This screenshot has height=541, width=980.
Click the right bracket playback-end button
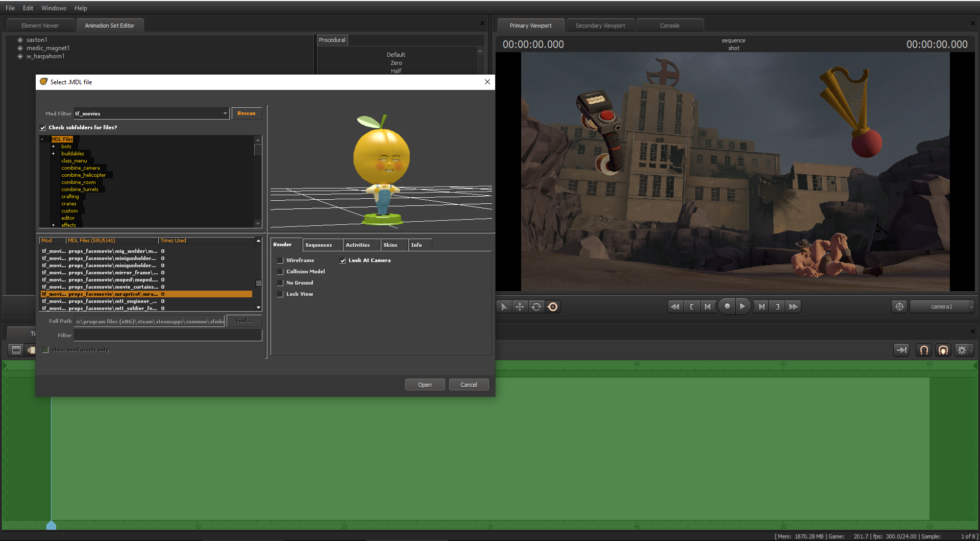click(x=777, y=307)
